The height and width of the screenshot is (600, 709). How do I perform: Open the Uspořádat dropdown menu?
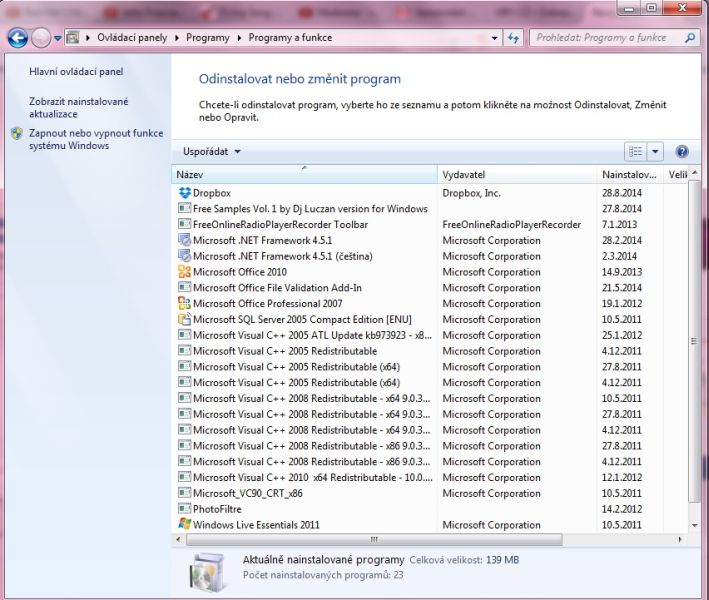pyautogui.click(x=211, y=152)
